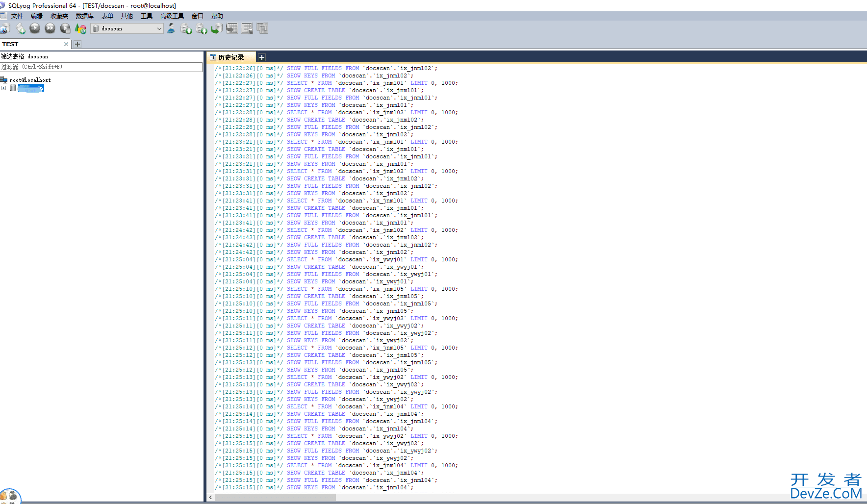Open the 表单 menu
Viewport: 867px width, 504px height.
(x=107, y=16)
